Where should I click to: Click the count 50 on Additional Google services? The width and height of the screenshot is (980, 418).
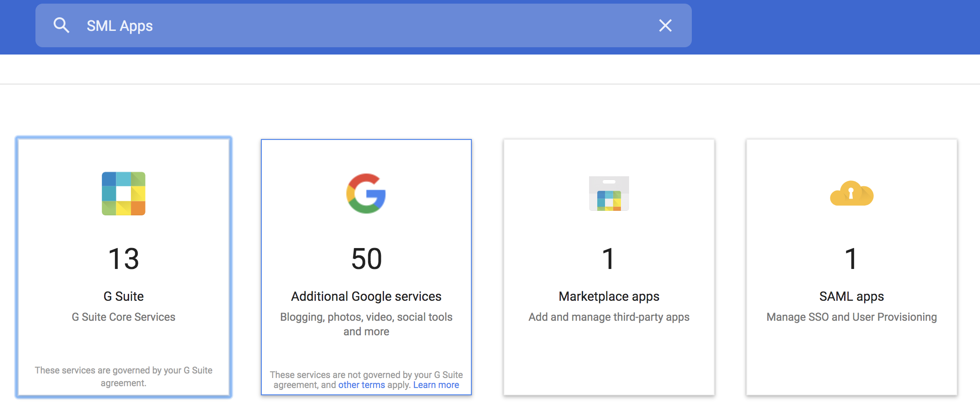click(x=367, y=258)
